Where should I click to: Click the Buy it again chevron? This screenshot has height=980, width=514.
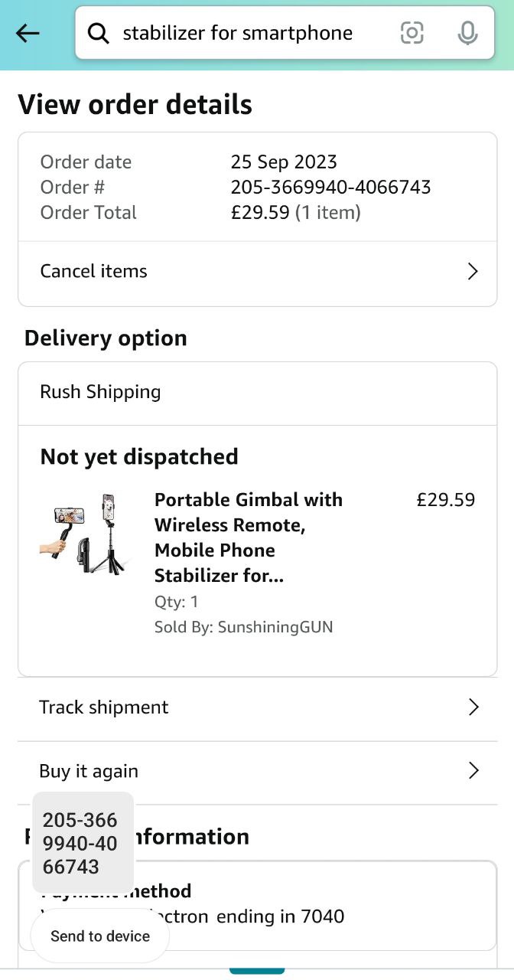click(473, 770)
